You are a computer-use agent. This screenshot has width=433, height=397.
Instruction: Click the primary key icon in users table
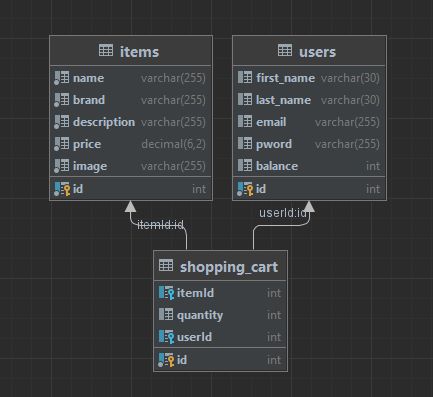tap(245, 189)
